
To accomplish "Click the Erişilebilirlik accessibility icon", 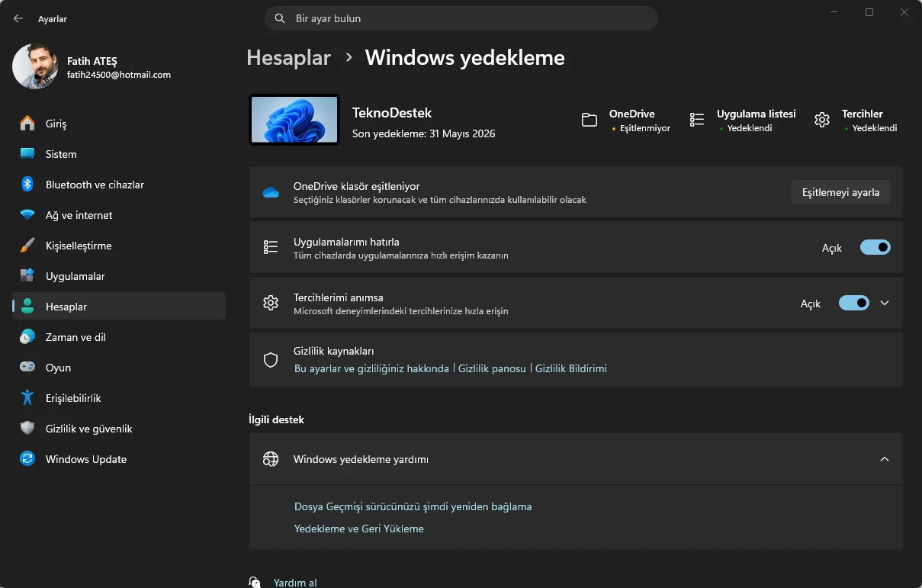I will coord(27,398).
